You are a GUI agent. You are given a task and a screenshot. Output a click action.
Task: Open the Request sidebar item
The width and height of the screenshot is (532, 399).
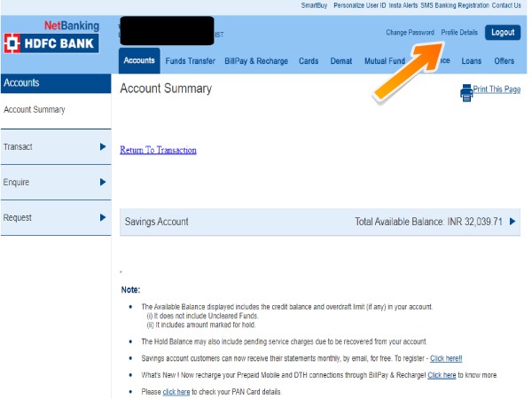click(56, 217)
